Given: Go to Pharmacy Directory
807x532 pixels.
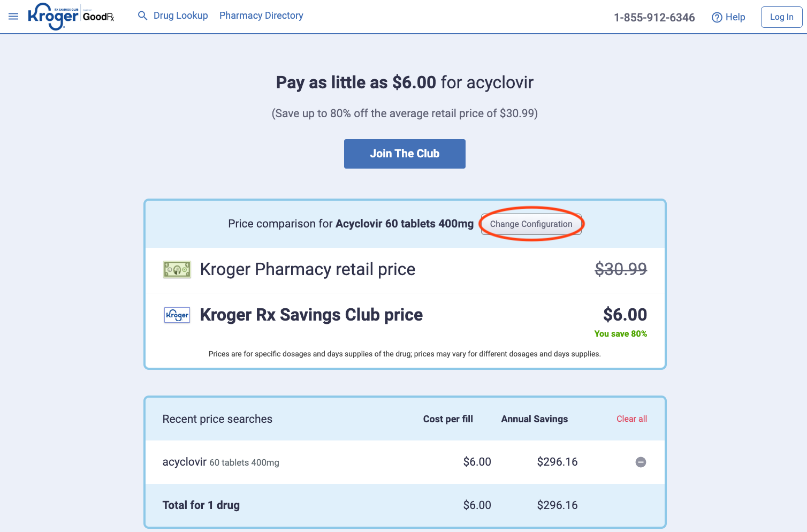Looking at the screenshot, I should pos(261,16).
